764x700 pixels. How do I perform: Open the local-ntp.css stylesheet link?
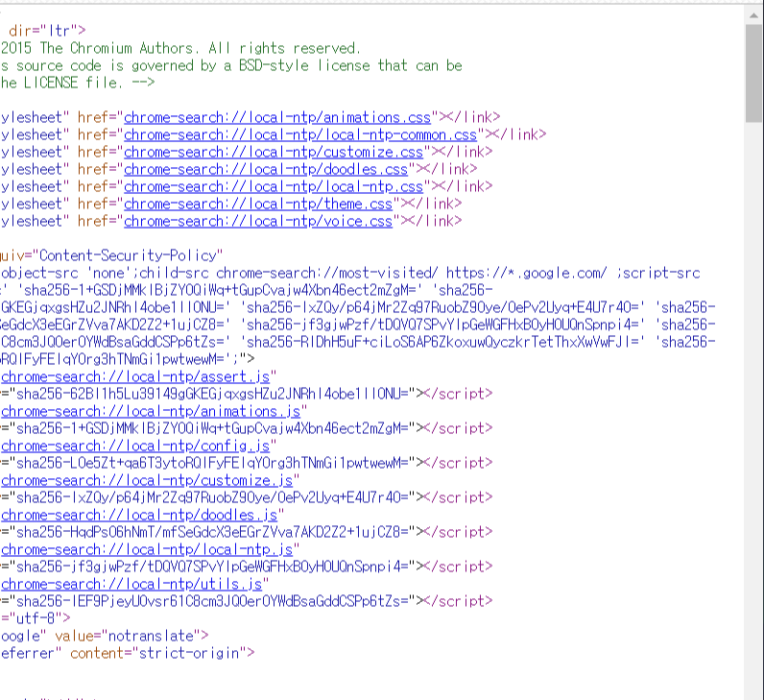[x=274, y=186]
